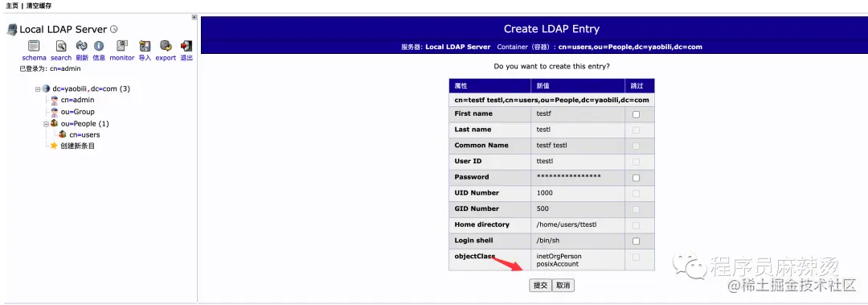The width and height of the screenshot is (868, 305).
Task: Click the DN row cn=testf testl,cn=users
Action: 551,100
